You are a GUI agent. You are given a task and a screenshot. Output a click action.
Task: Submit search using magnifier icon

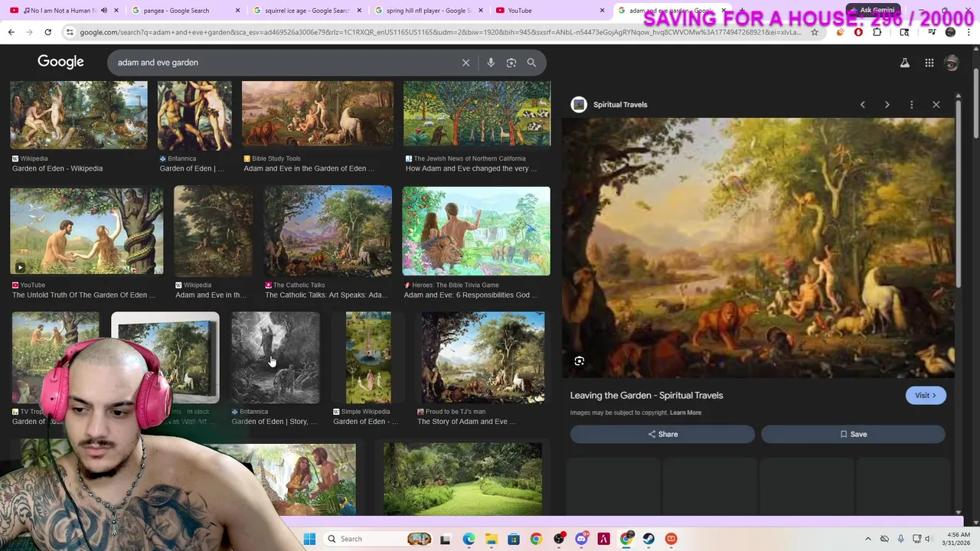click(531, 63)
